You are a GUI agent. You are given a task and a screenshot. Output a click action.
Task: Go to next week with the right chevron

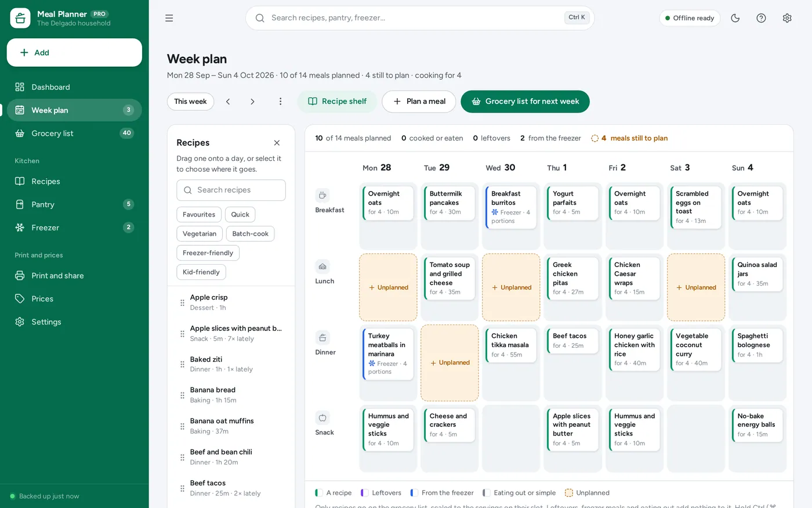point(252,101)
